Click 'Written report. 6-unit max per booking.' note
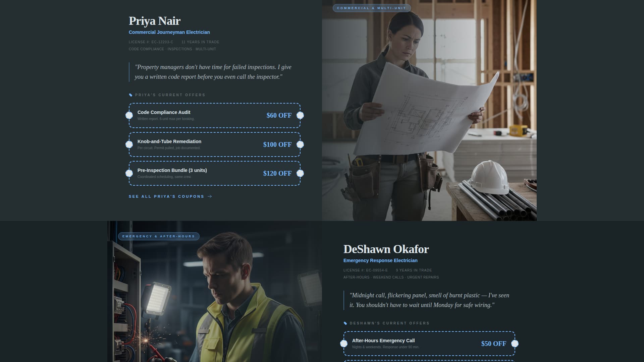644x362 pixels. [166, 119]
